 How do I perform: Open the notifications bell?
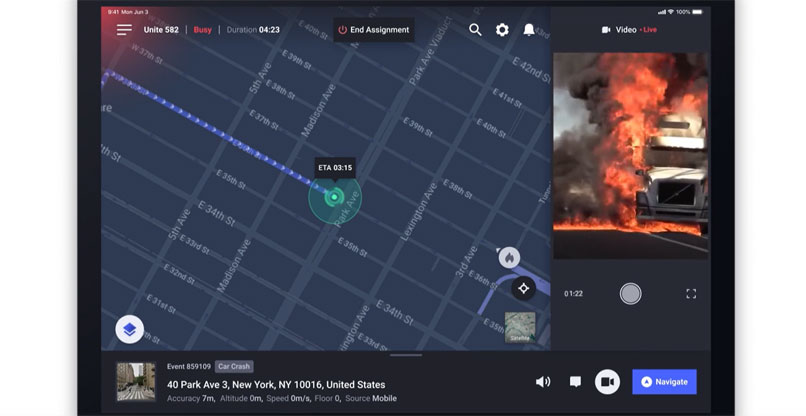tap(529, 30)
